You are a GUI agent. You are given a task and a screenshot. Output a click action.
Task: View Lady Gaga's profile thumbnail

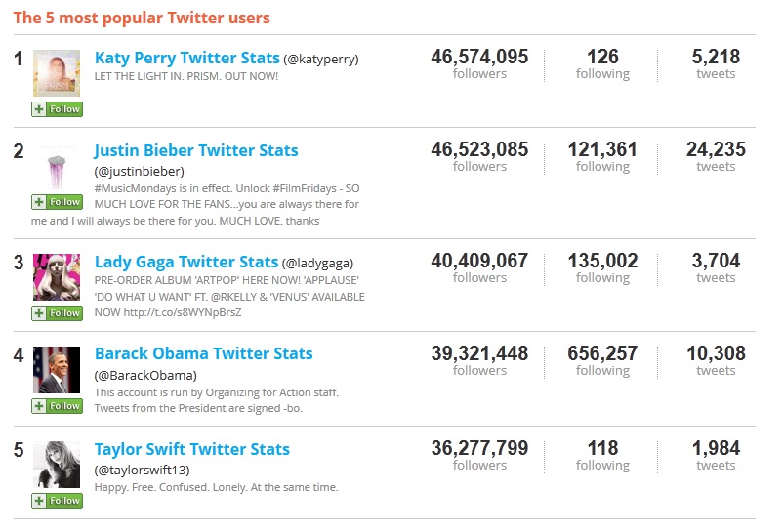tap(57, 277)
